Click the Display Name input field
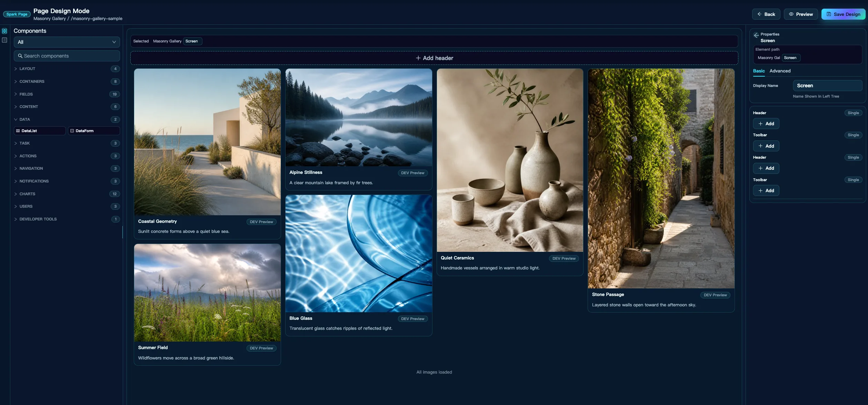The height and width of the screenshot is (405, 868). click(x=827, y=86)
